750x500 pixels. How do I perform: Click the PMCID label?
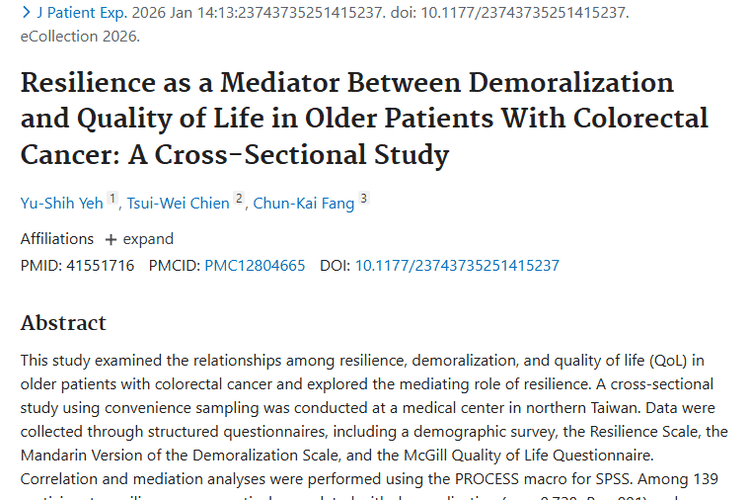(174, 266)
